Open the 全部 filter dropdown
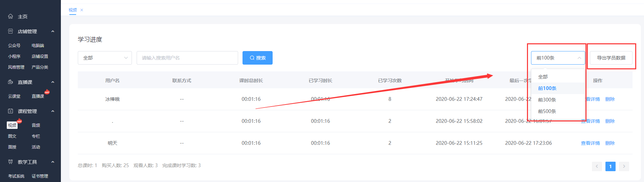644x182 pixels. [105, 58]
